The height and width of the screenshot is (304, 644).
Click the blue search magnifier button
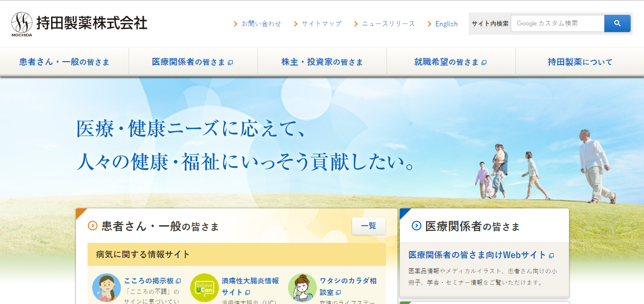tap(617, 23)
